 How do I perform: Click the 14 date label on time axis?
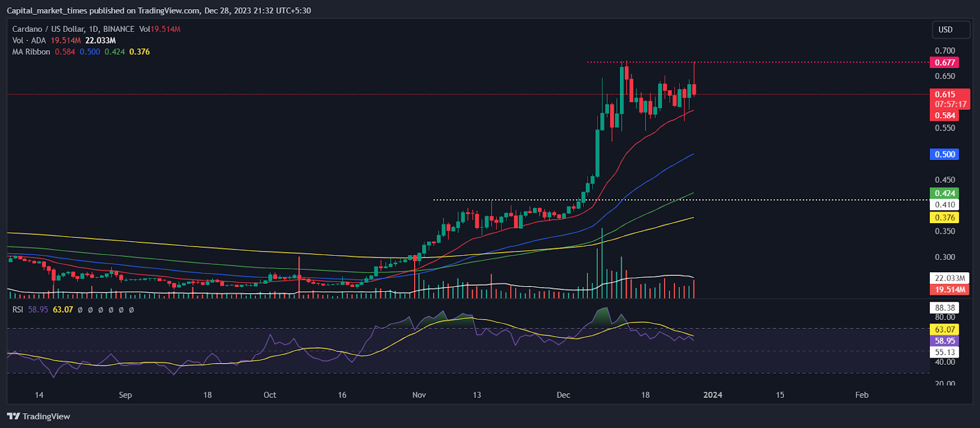(x=39, y=395)
